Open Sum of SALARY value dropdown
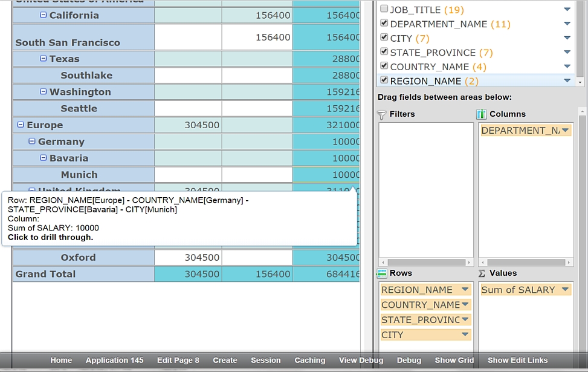The height and width of the screenshot is (372, 588). pos(564,290)
